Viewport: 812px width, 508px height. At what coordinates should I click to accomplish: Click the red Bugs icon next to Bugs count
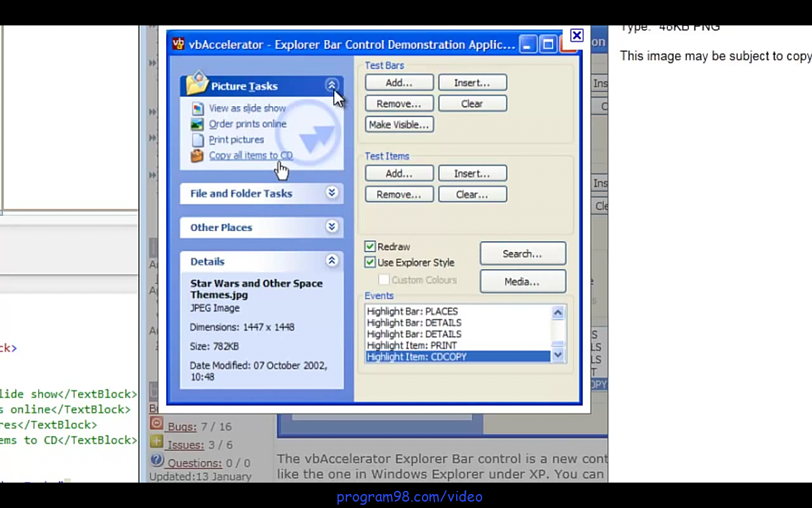click(x=157, y=423)
